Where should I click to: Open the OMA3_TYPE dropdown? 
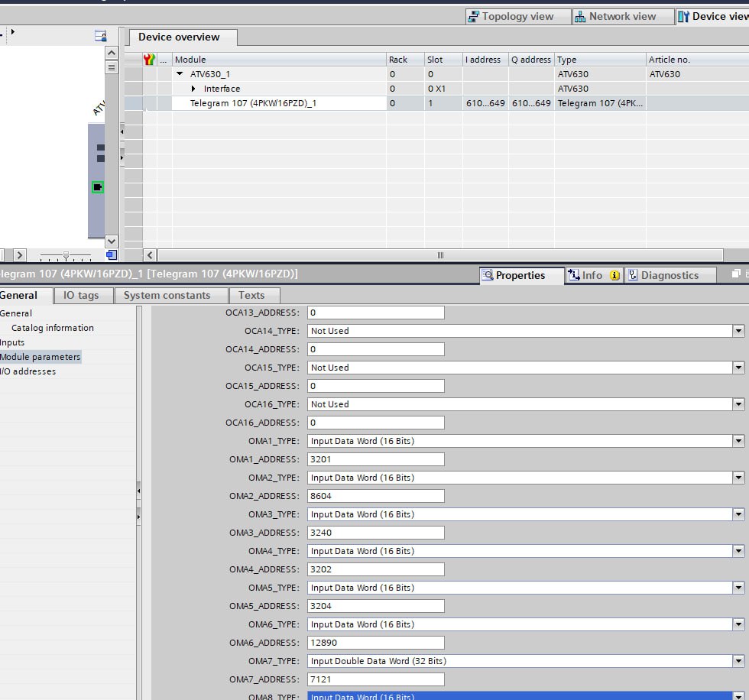tap(738, 514)
